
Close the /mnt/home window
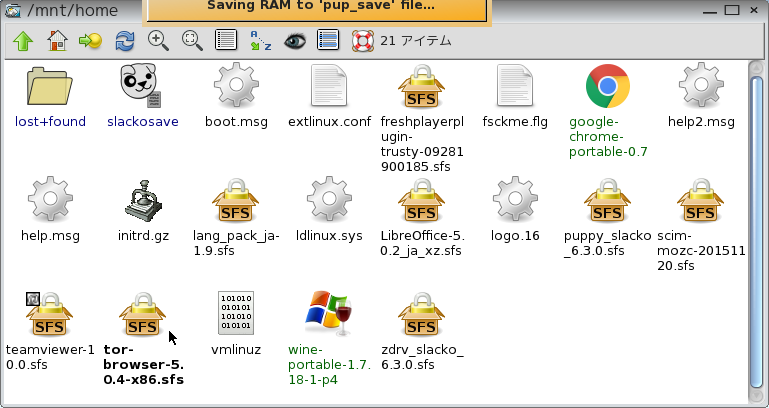pos(754,10)
